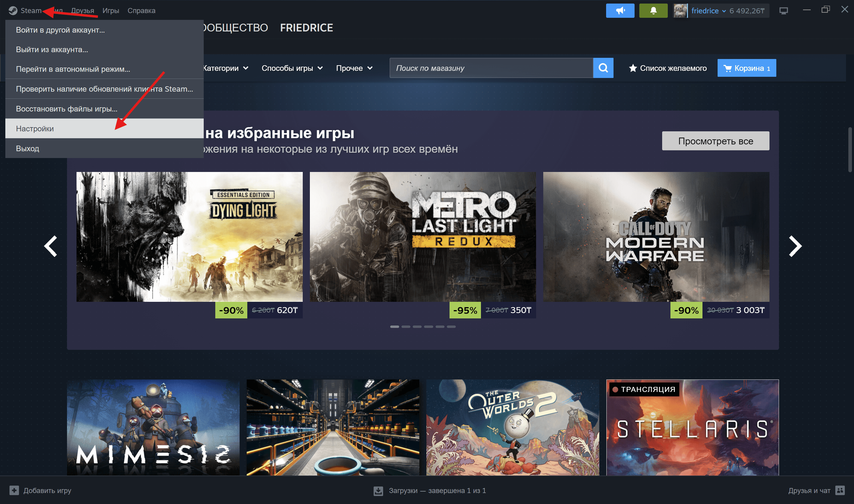Open the Друзья menu
This screenshot has height=504, width=854.
pyautogui.click(x=82, y=11)
